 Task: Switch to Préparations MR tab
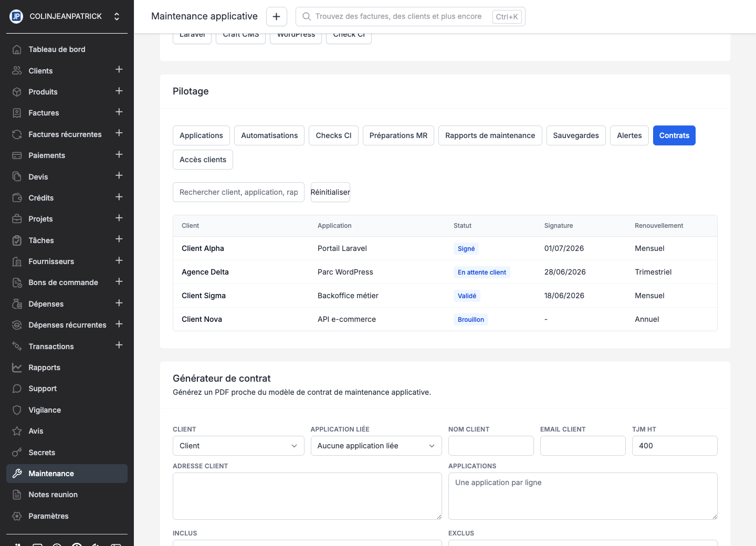[398, 135]
